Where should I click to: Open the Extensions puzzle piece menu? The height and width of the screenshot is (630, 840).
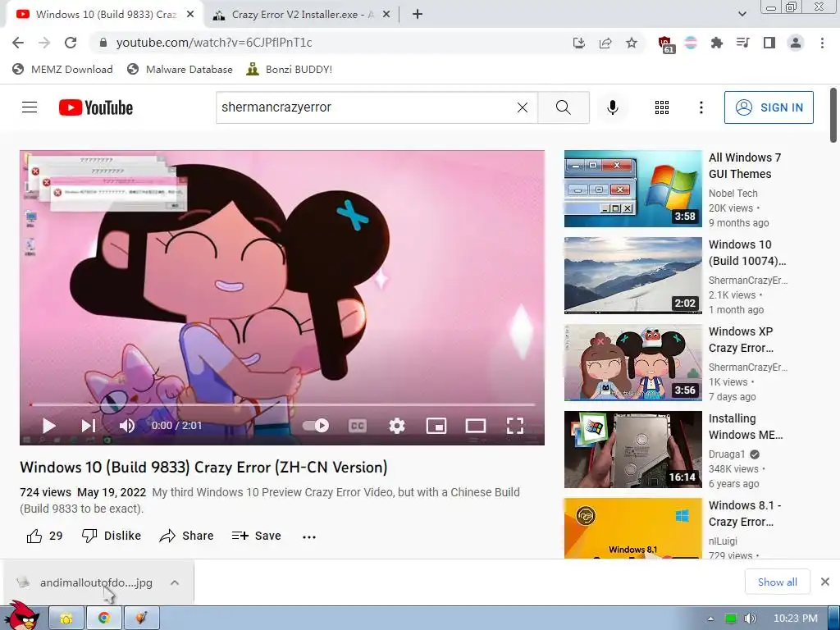coord(716,43)
